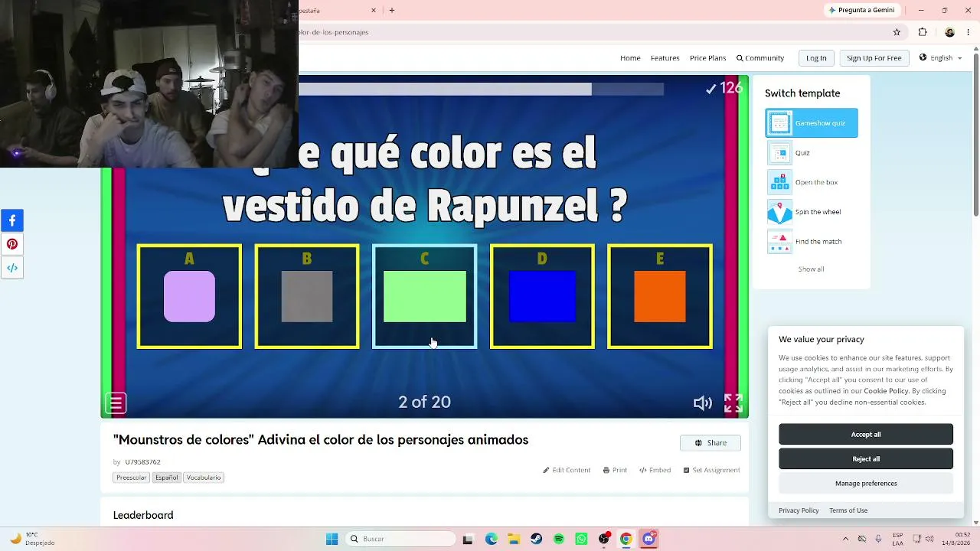Open the bold Cookie Policy link

(x=886, y=391)
